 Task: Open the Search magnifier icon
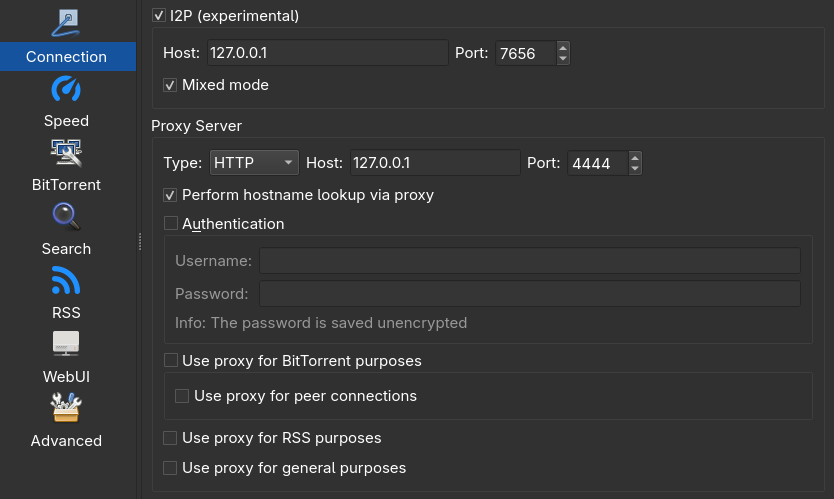(x=66, y=217)
